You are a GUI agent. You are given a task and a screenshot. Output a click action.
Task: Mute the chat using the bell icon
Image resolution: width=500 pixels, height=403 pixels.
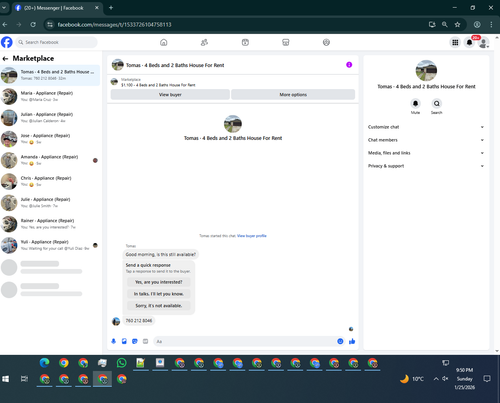click(x=415, y=103)
